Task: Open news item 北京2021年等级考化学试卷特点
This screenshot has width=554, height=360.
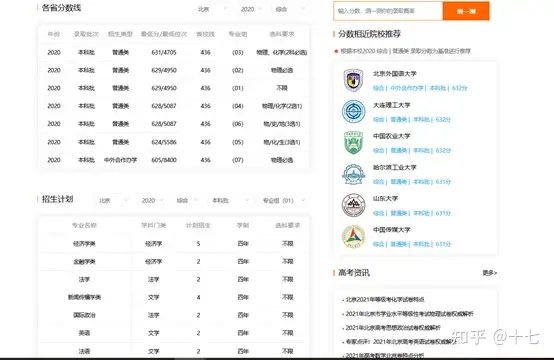Action: 385,299
